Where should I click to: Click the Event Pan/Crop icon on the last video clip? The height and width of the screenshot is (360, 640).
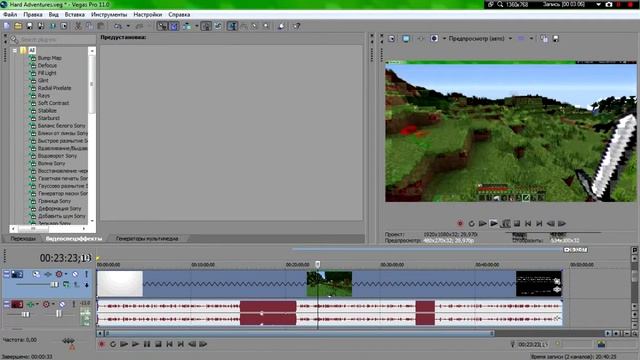557,281
